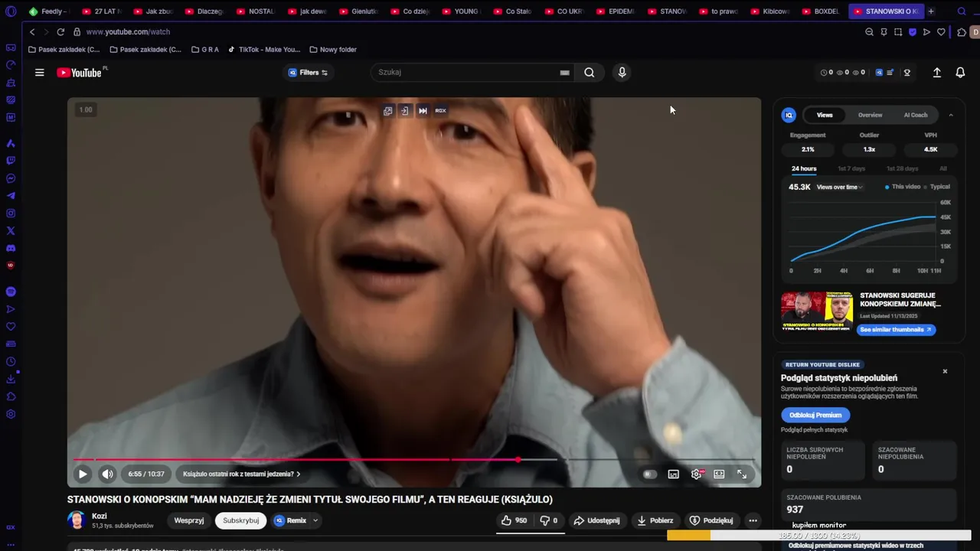This screenshot has width=980, height=551.
Task: Open the video thumbnail preview in vidIQ panel
Action: [x=817, y=311]
